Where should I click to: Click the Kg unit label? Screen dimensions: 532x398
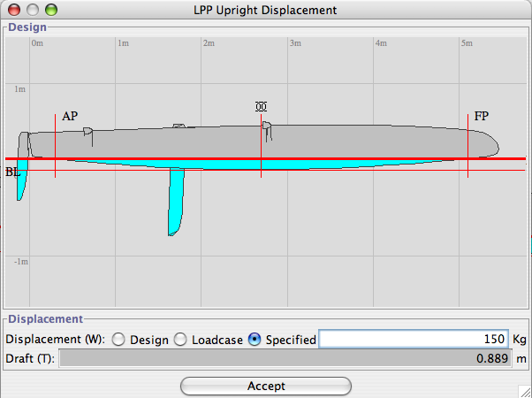pos(519,340)
